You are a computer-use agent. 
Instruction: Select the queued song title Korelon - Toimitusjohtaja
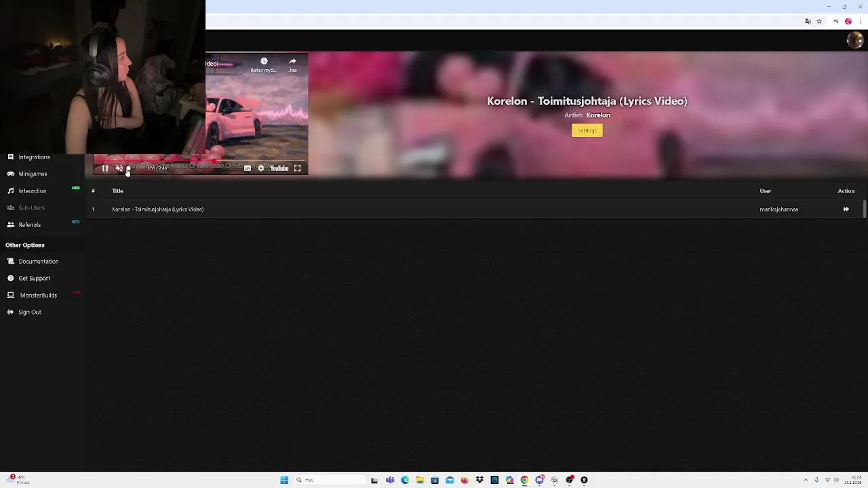coord(157,209)
